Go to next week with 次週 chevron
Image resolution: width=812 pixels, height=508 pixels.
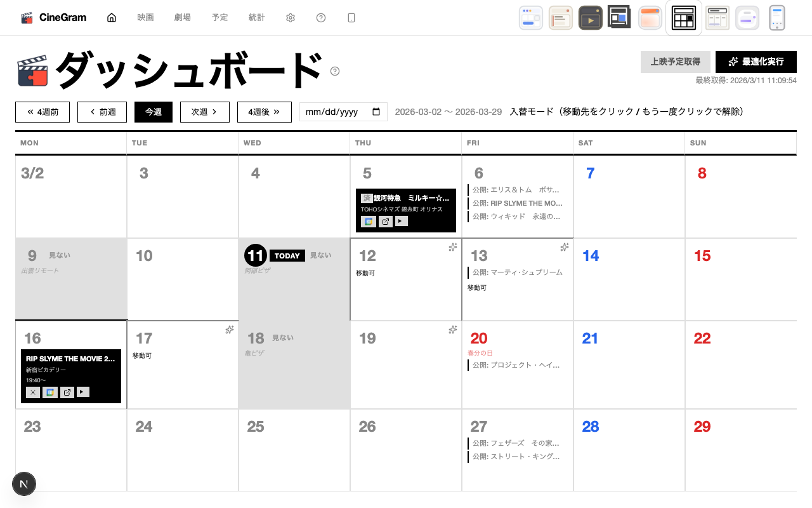point(204,112)
